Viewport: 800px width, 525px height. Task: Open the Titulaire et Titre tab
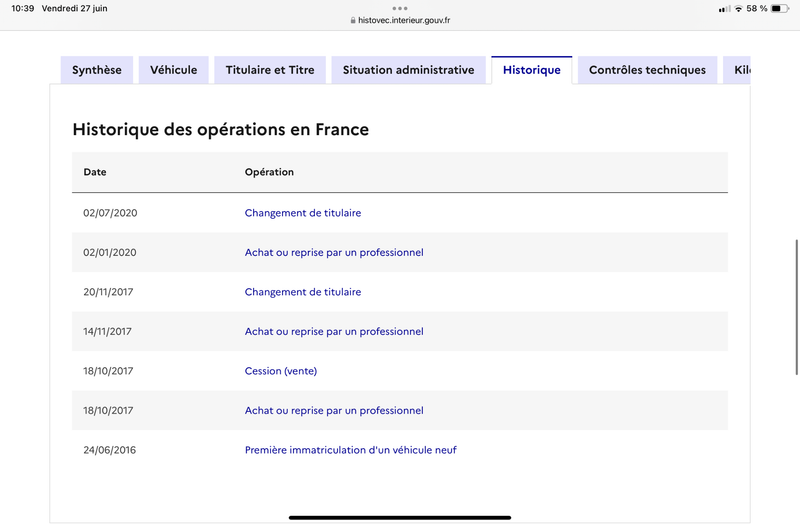coord(270,70)
